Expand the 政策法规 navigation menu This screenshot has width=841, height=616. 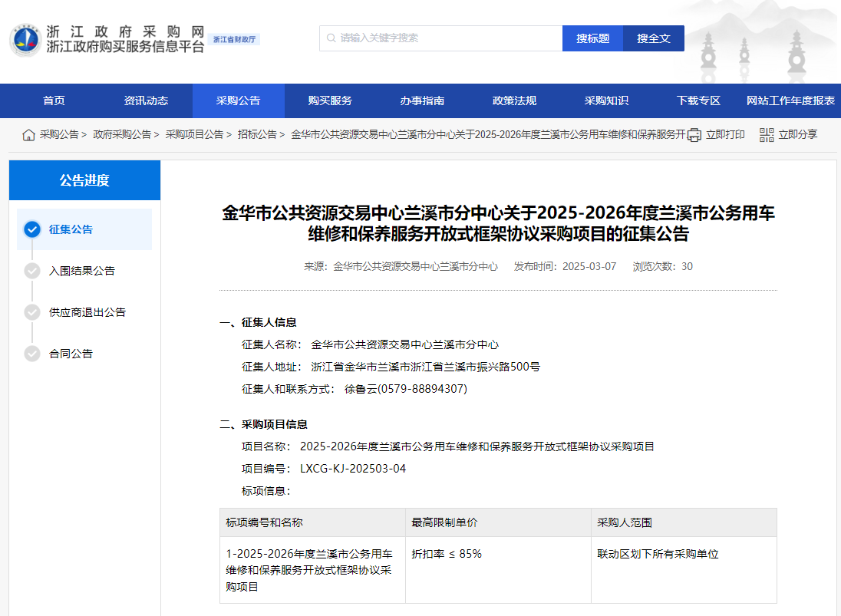click(x=513, y=100)
